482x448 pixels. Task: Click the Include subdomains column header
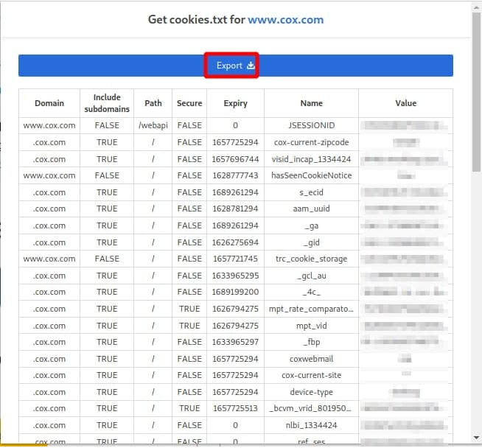107,103
